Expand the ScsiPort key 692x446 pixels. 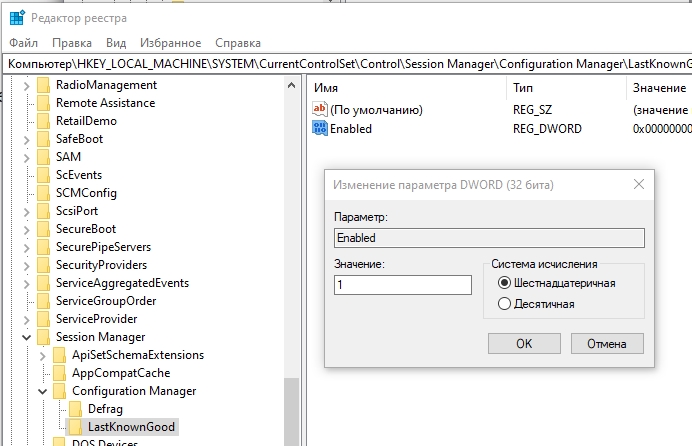tap(26, 212)
